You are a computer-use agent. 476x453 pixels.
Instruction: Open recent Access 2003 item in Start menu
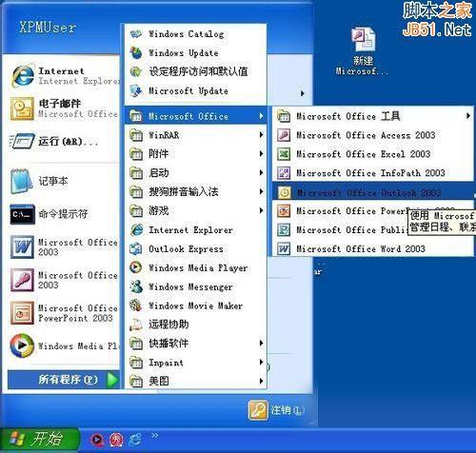click(64, 280)
